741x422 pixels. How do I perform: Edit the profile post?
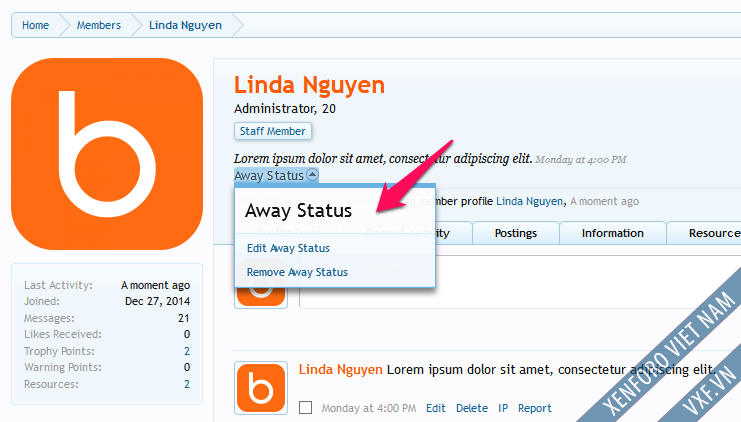pos(435,408)
